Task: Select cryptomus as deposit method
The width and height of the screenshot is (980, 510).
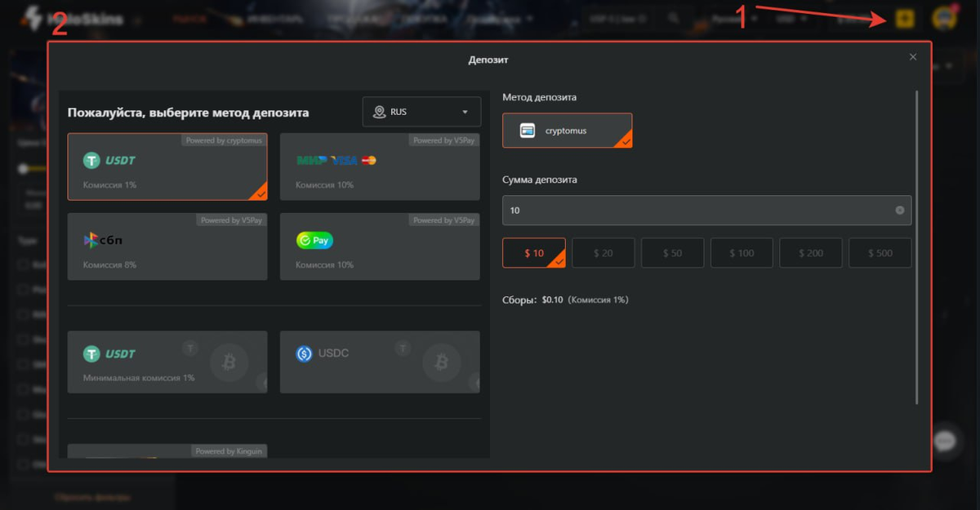Action: tap(567, 131)
